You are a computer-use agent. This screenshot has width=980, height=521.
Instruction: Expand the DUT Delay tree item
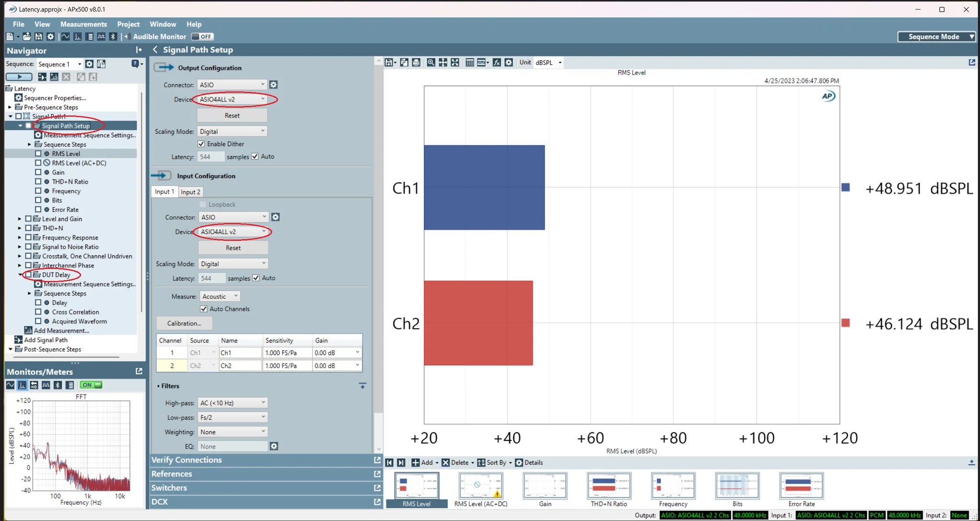click(20, 274)
